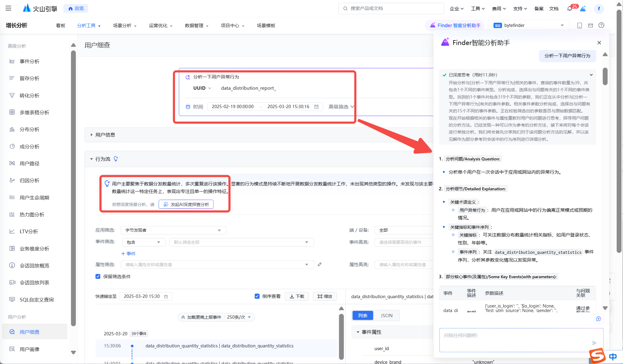The height and width of the screenshot is (364, 623).
Task: Open the 看板 menu tab
Action: (60, 26)
